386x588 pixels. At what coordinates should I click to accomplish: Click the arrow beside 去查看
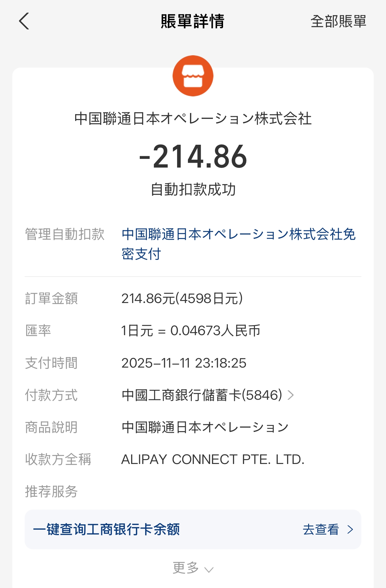[350, 529]
